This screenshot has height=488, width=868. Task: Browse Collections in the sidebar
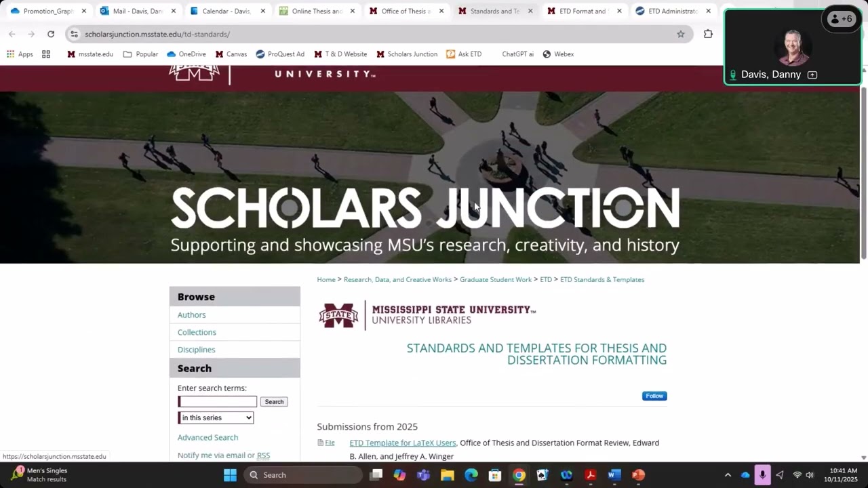point(197,332)
